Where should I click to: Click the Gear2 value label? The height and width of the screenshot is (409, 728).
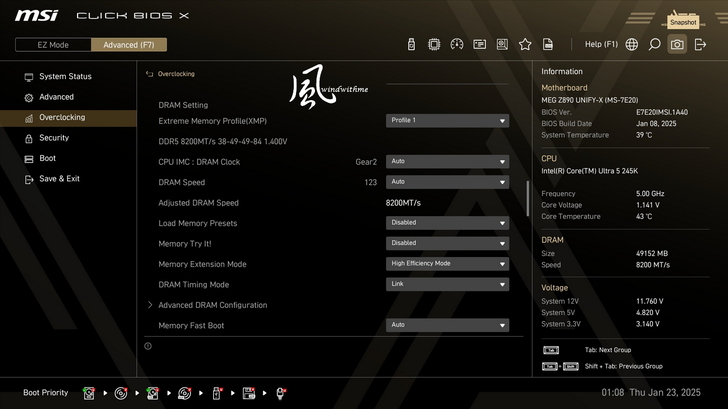click(x=366, y=162)
